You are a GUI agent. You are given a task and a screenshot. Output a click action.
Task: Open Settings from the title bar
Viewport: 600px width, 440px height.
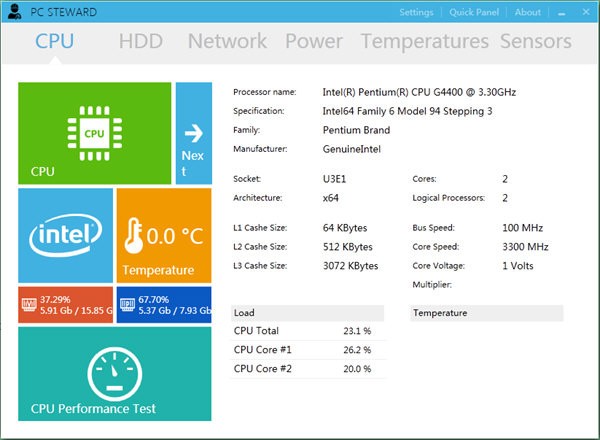416,12
